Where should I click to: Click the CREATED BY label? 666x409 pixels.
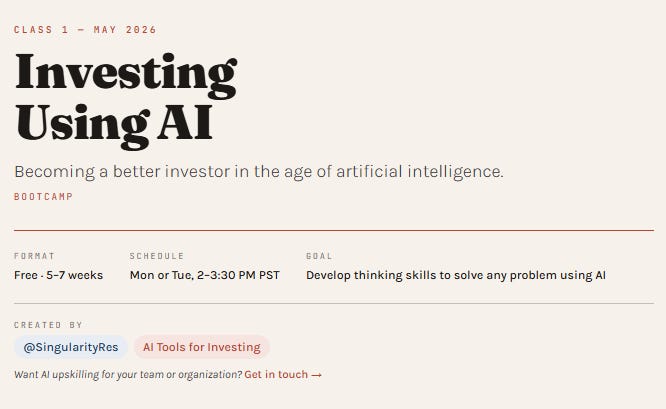48,325
